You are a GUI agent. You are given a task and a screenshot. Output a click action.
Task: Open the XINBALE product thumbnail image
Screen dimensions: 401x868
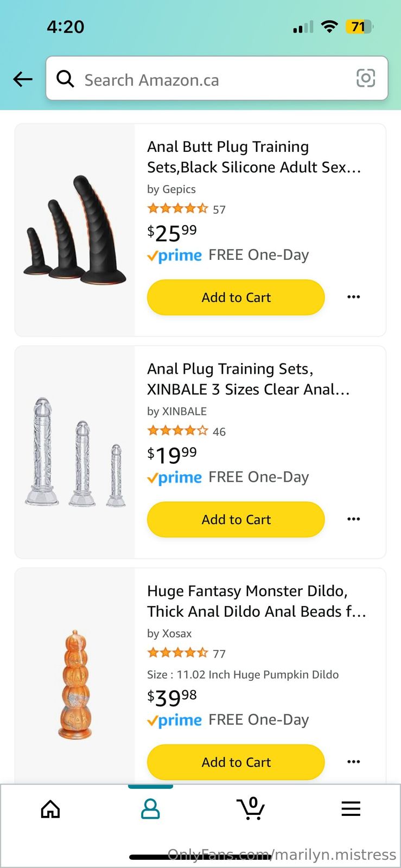[75, 452]
